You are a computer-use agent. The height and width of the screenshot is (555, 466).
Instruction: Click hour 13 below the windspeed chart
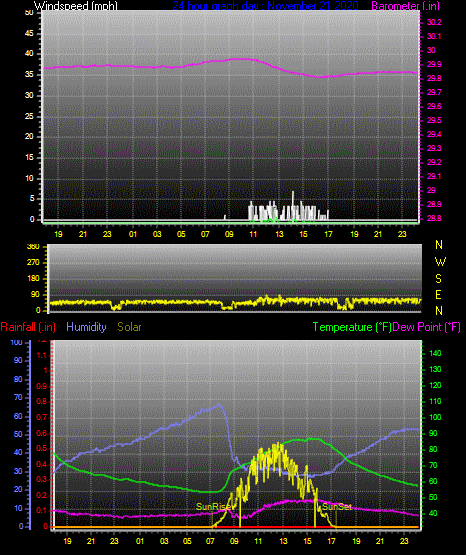click(x=280, y=234)
